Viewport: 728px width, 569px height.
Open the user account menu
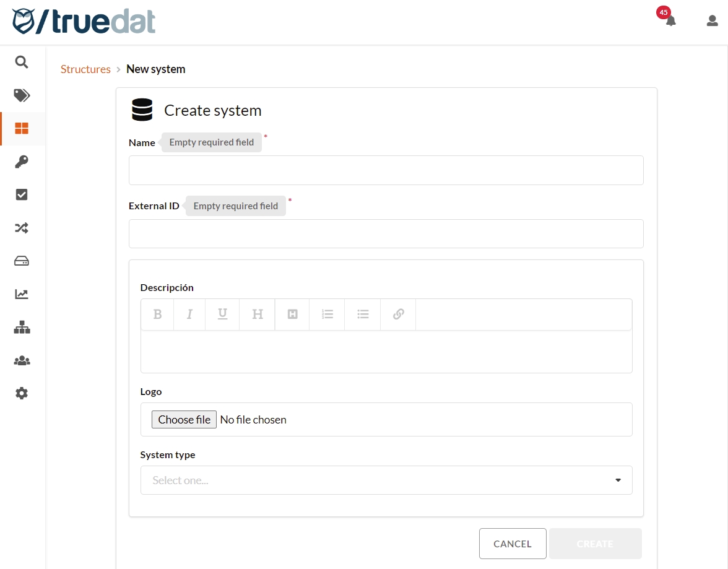point(712,20)
